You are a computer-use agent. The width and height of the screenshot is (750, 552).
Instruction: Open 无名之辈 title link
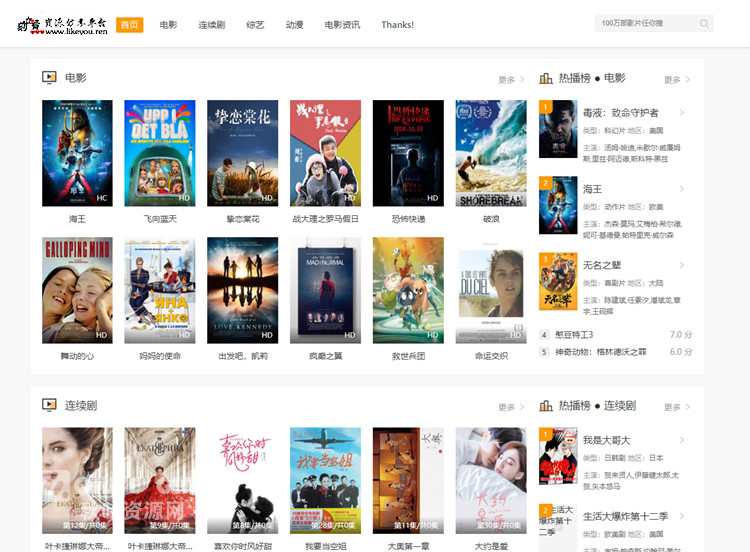tap(602, 265)
